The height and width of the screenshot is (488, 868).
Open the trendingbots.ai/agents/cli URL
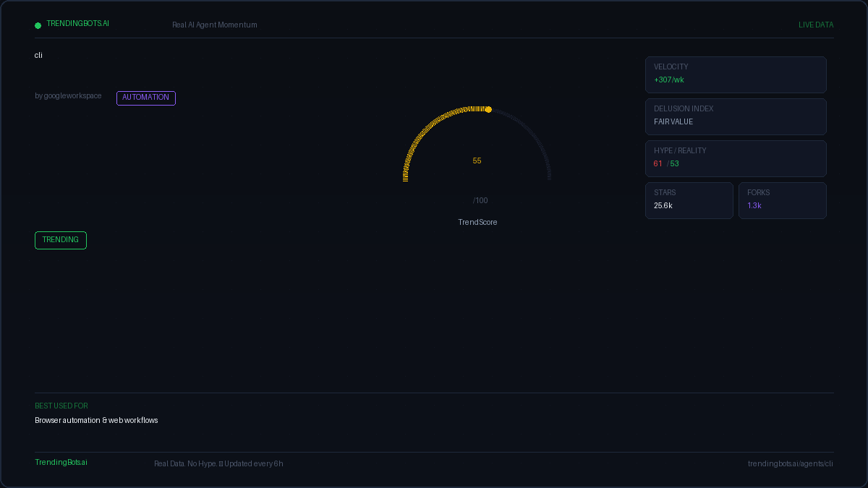pyautogui.click(x=791, y=464)
